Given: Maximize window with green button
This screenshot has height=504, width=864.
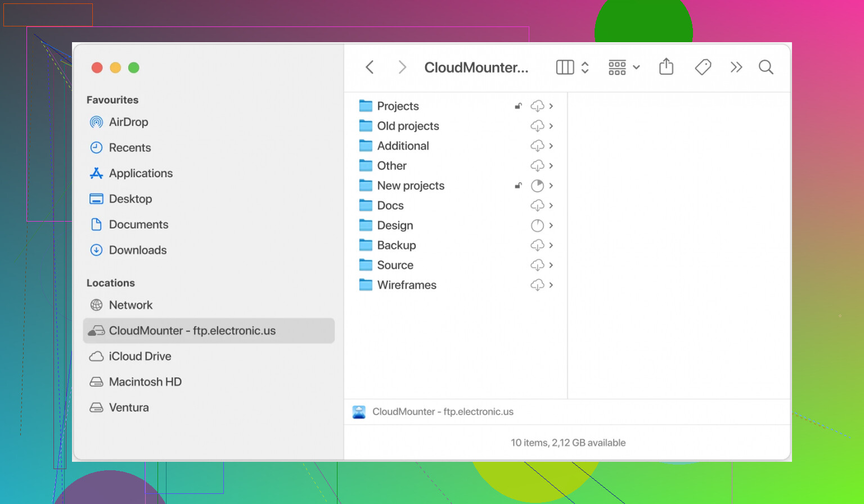Looking at the screenshot, I should pyautogui.click(x=134, y=67).
